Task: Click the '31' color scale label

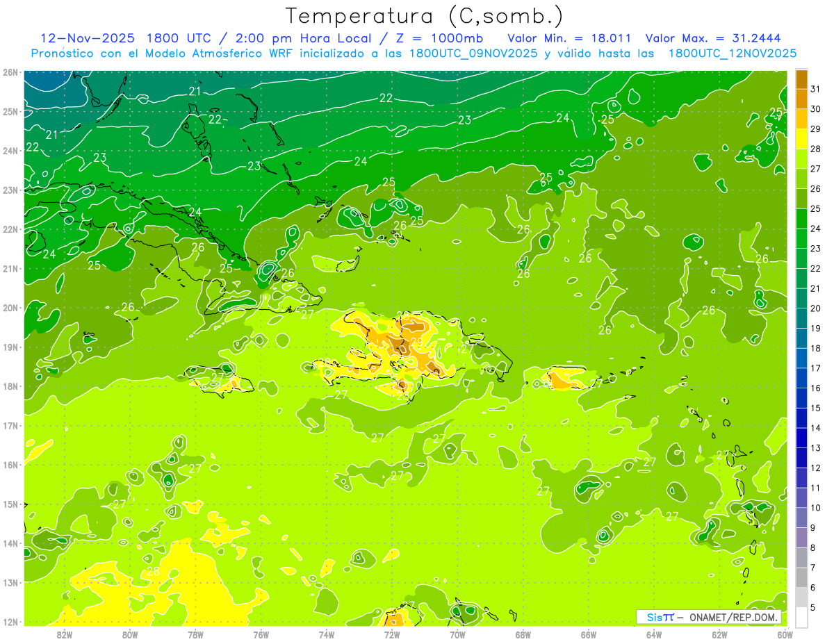Action: tap(815, 89)
